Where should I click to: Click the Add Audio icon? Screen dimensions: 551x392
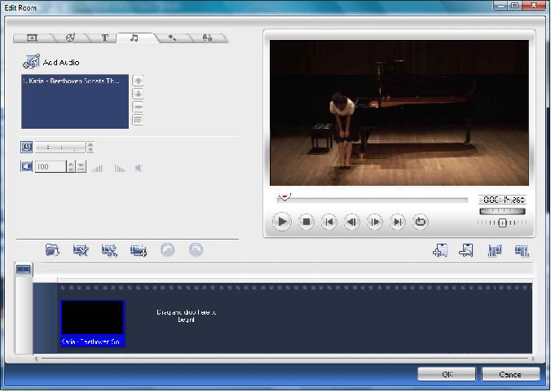[31, 62]
